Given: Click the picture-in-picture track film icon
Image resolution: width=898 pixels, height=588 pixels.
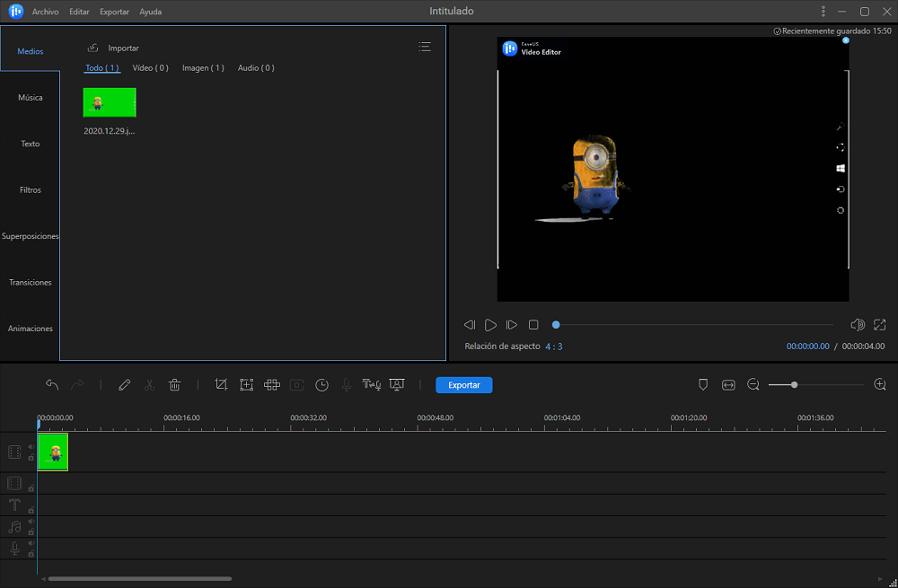Looking at the screenshot, I should click(14, 483).
